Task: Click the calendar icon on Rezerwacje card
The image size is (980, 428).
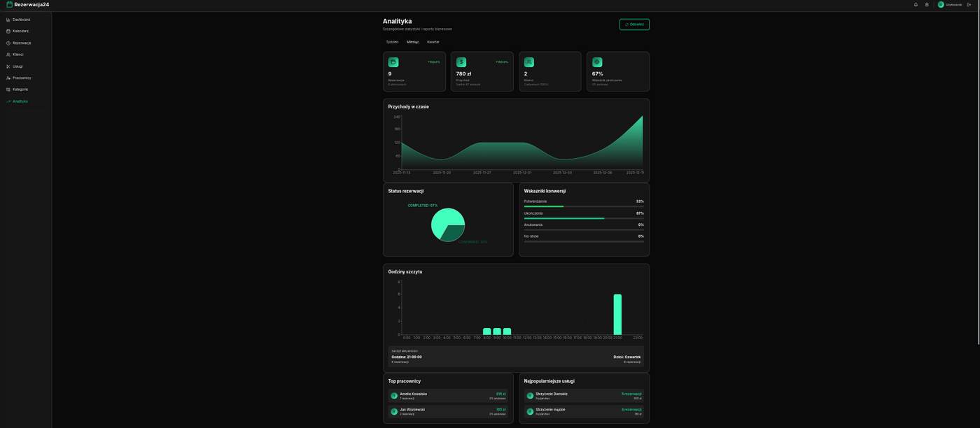Action: tap(393, 62)
